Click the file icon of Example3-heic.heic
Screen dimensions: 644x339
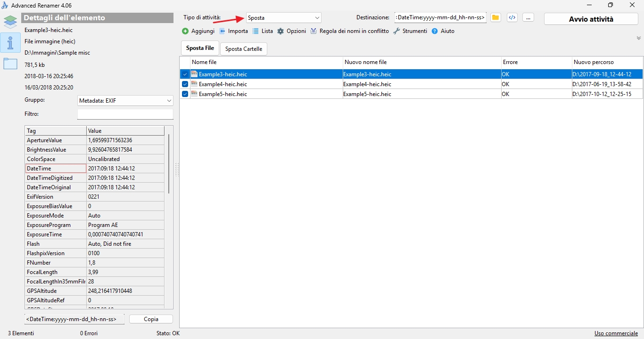[x=194, y=74]
